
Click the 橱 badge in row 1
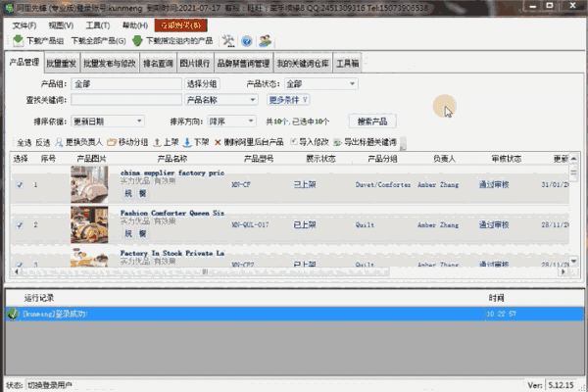tap(142, 193)
